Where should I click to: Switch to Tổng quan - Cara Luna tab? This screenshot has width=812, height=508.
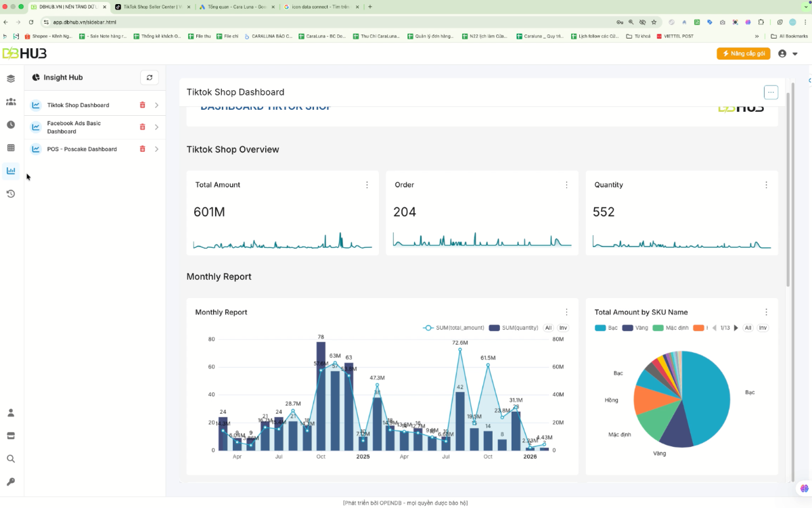point(236,6)
